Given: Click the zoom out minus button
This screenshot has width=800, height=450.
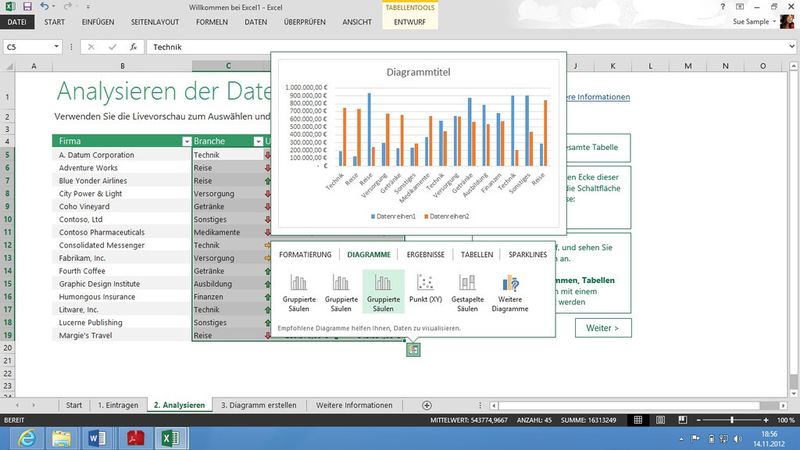Looking at the screenshot, I should click(x=698, y=420).
